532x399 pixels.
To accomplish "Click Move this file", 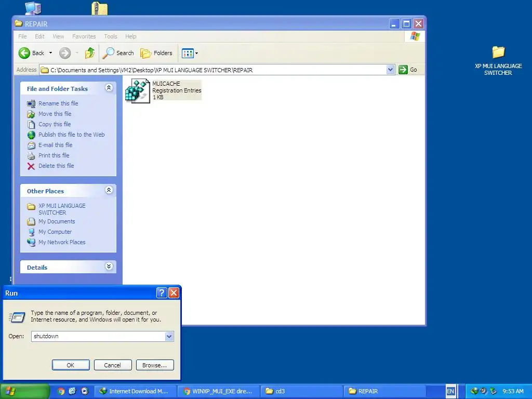I will [55, 114].
